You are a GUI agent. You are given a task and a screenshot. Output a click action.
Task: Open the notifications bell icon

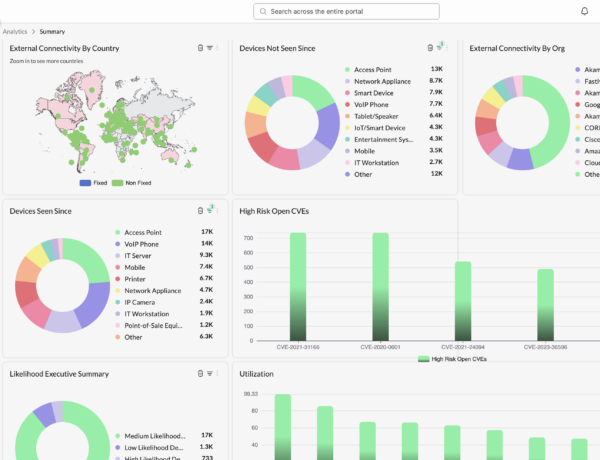tap(584, 11)
